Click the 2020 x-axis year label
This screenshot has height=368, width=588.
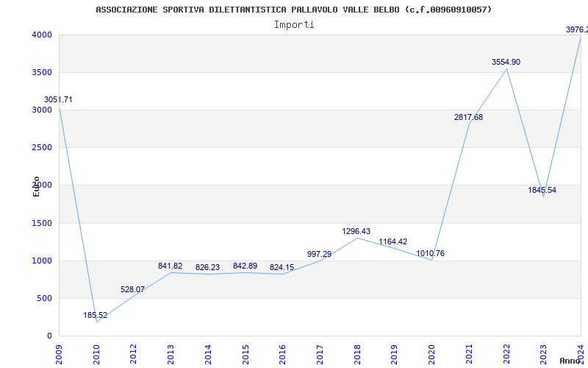(431, 355)
